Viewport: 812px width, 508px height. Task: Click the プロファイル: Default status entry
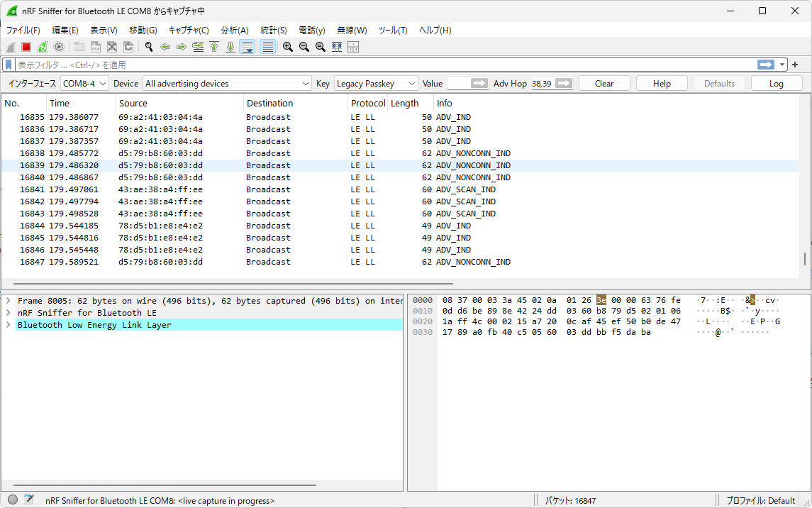coord(760,501)
